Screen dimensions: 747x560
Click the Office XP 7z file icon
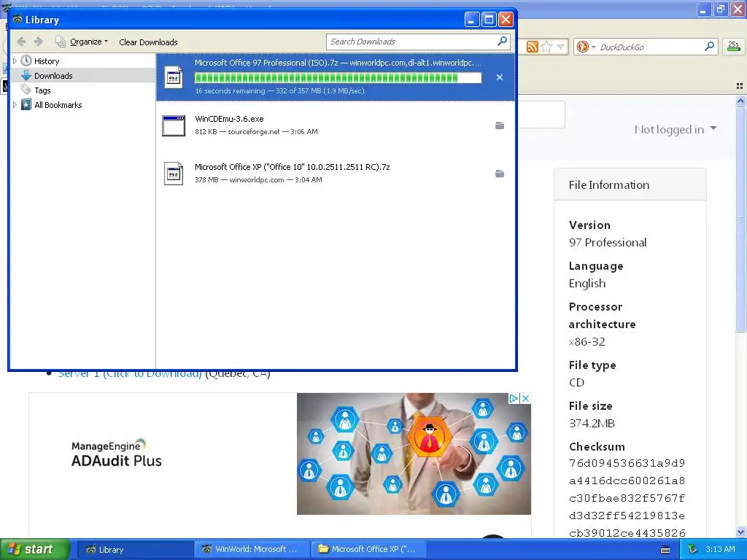coord(174,174)
